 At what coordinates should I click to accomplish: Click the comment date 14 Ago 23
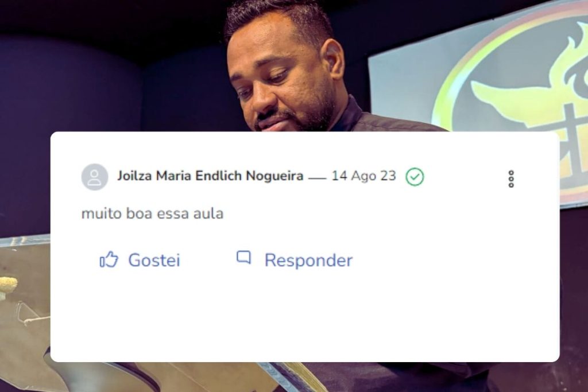363,176
